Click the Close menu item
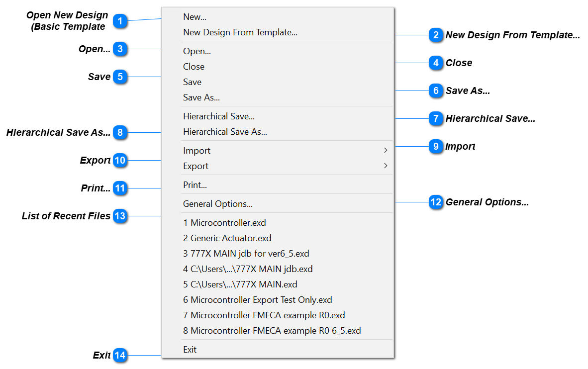Screen dimensions: 588x369 278,66
